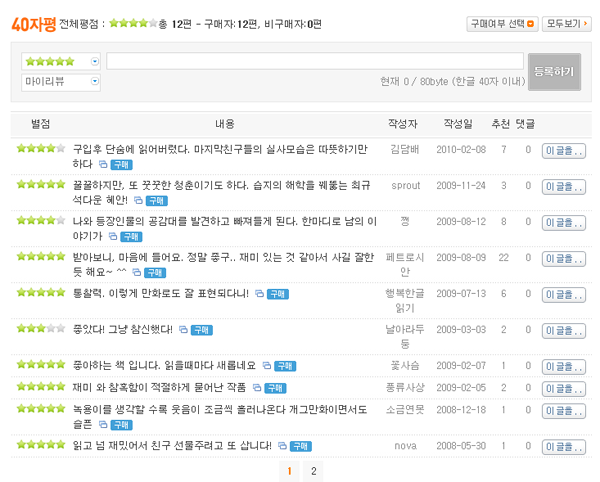Open the 마이리뷰 dropdown

(61, 81)
